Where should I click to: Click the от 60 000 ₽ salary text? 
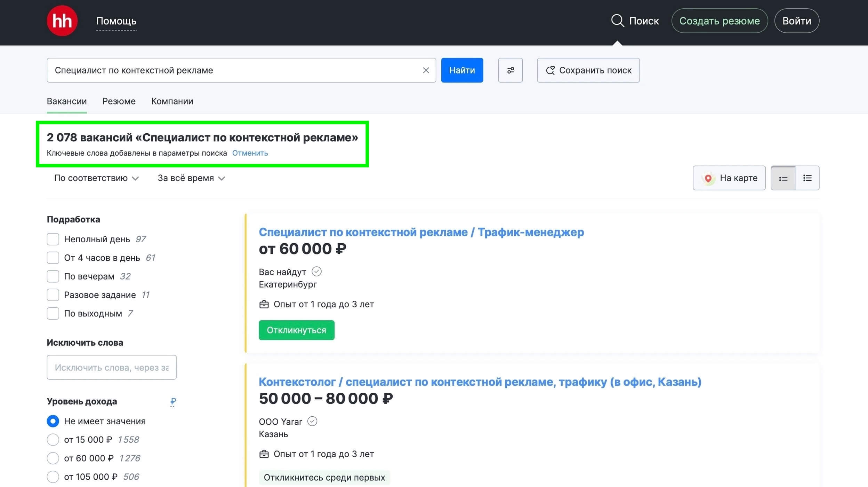(303, 249)
